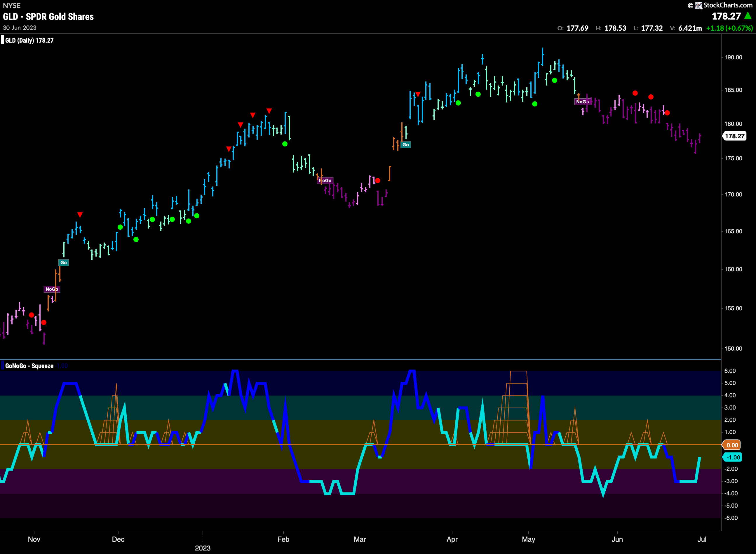Click the green dot marker just before May

tap(535, 104)
